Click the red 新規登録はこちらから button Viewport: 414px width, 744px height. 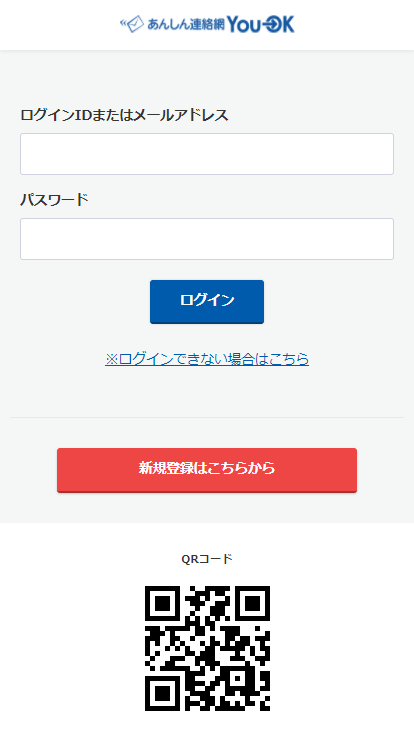tap(207, 470)
